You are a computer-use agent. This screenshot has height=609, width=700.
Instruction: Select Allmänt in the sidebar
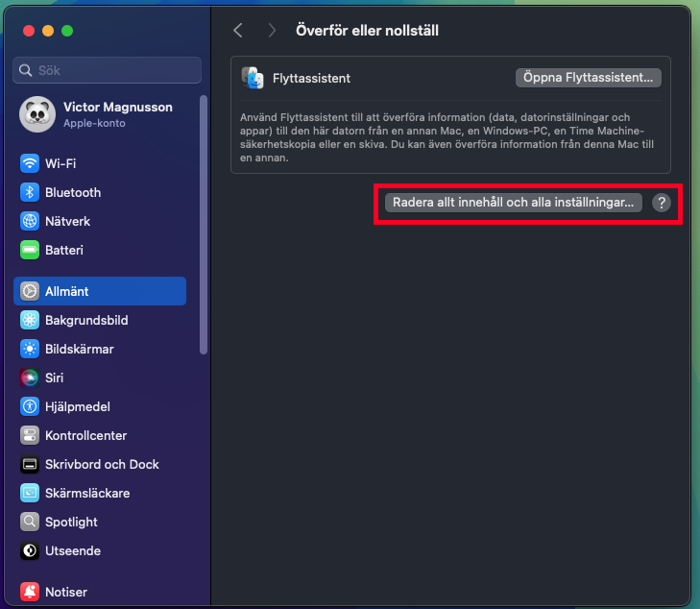tap(100, 291)
